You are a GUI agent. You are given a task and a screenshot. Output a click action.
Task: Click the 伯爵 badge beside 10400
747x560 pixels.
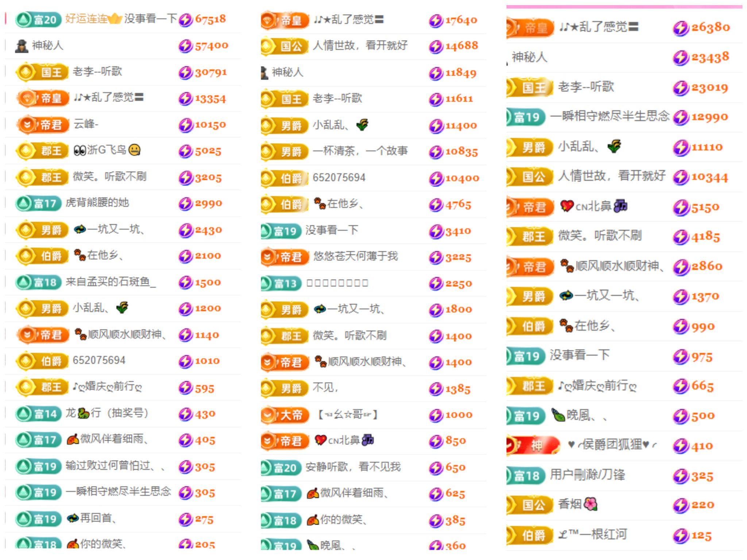tap(285, 178)
